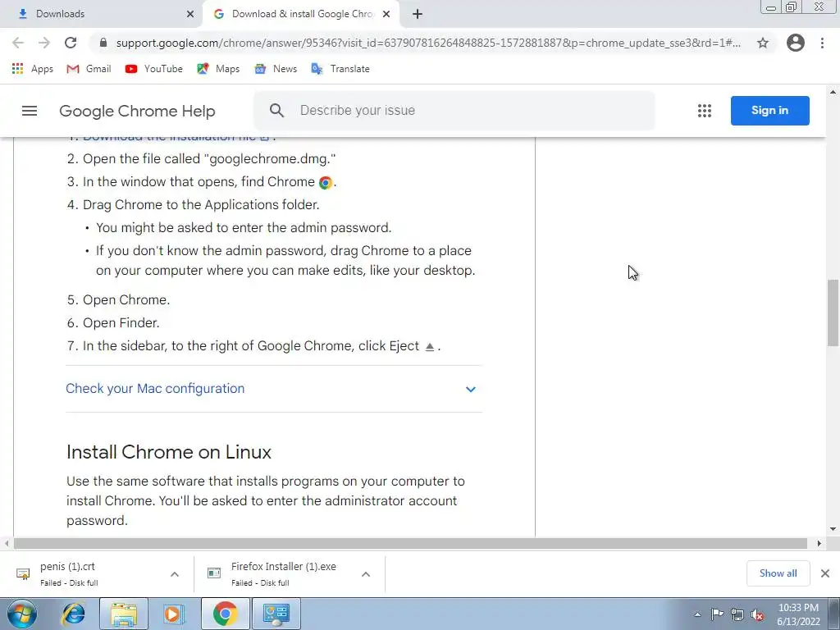
Task: Open the Chrome profile avatar menu
Action: point(796,43)
